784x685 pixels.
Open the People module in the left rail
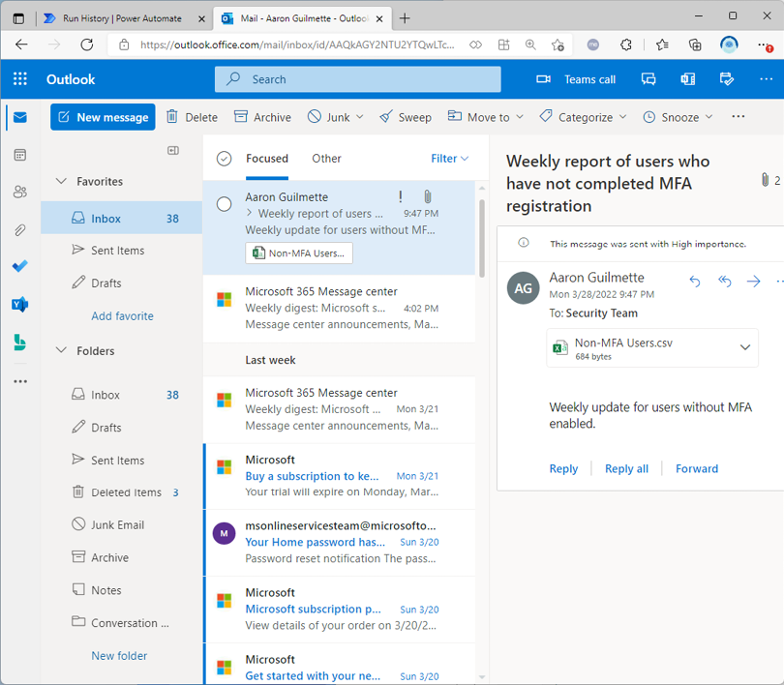pyautogui.click(x=19, y=192)
